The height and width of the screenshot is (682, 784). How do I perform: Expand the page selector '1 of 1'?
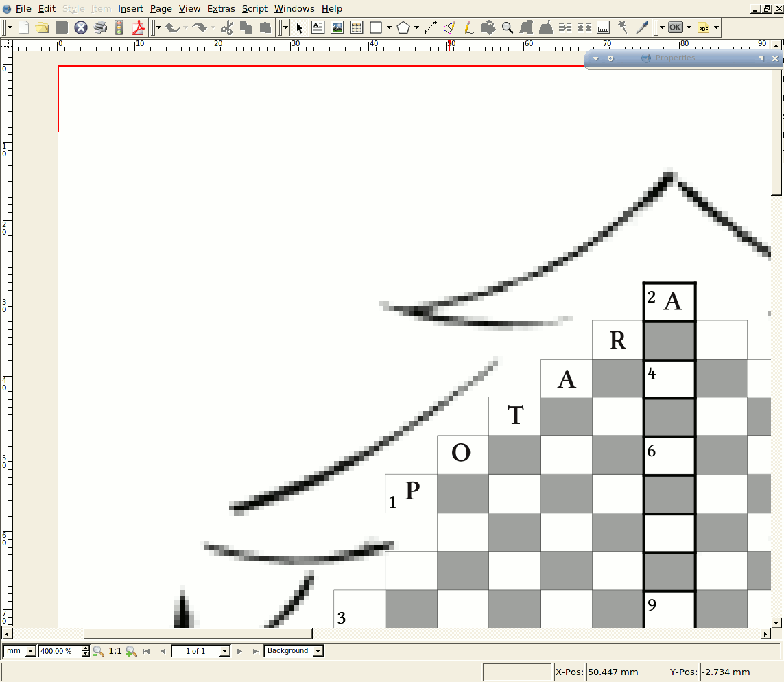point(201,651)
